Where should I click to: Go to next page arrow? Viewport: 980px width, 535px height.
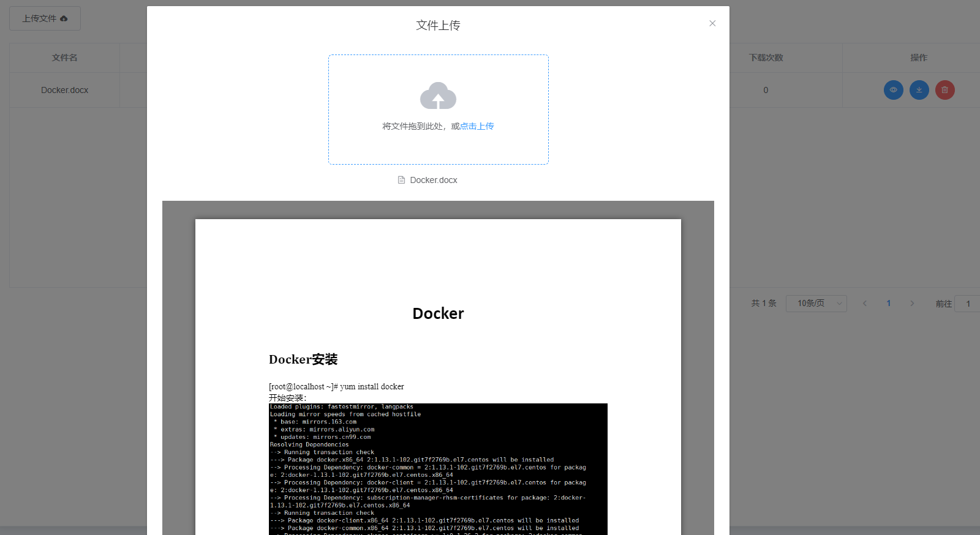(x=912, y=304)
